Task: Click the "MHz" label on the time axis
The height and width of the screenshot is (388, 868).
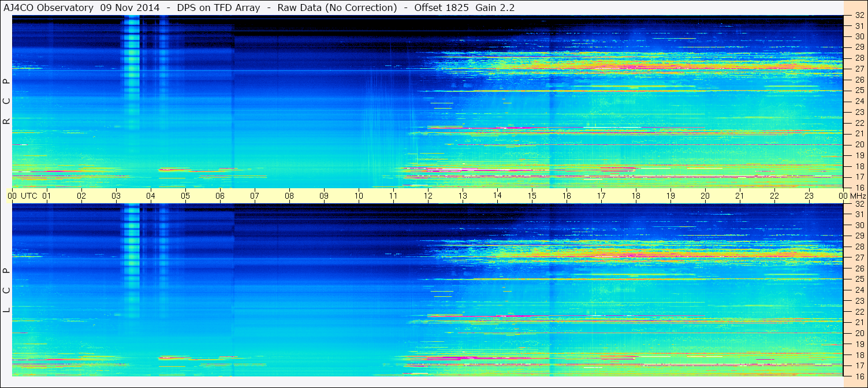Action: [858, 196]
